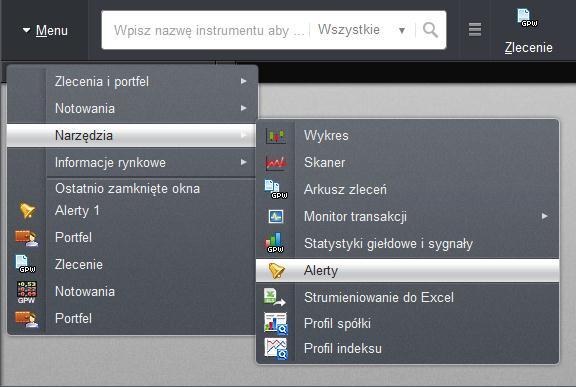Click the quotes grid GPW icon
The width and height of the screenshot is (576, 387).
(27, 292)
